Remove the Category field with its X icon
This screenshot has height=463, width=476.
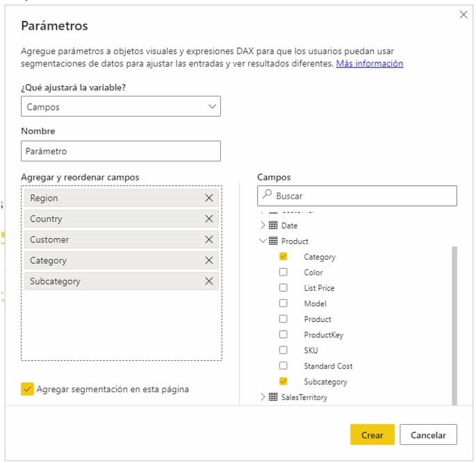pyautogui.click(x=209, y=260)
